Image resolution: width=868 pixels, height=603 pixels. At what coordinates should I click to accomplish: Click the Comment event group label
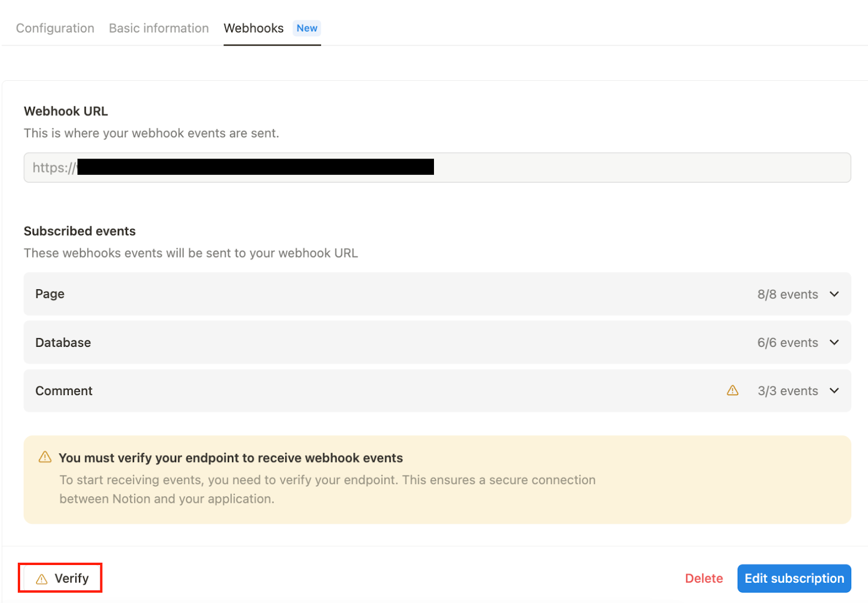64,391
